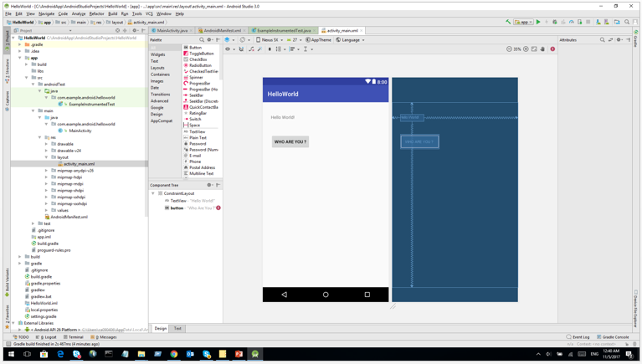Search the Palette with the magnifier icon
This screenshot has width=642, height=364.
(x=202, y=39)
